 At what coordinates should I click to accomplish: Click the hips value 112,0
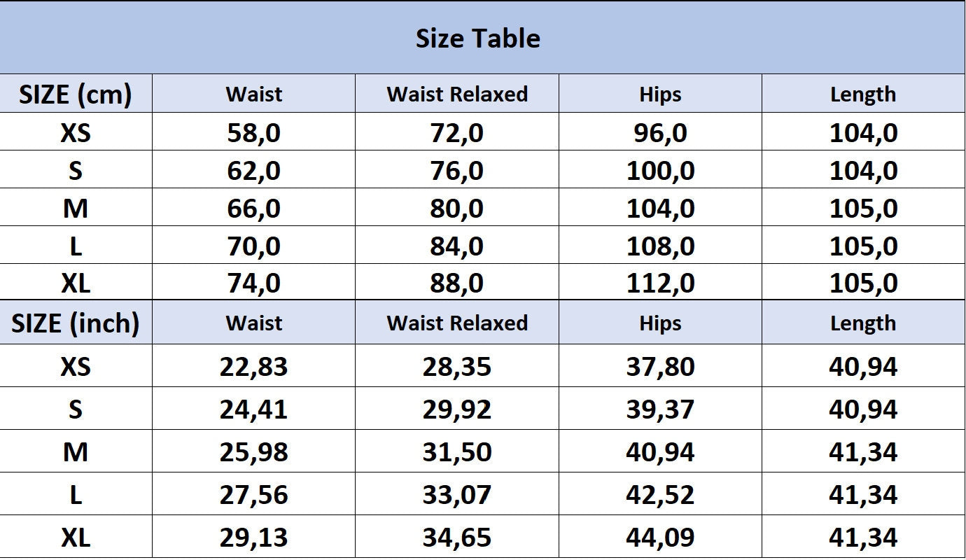click(660, 283)
